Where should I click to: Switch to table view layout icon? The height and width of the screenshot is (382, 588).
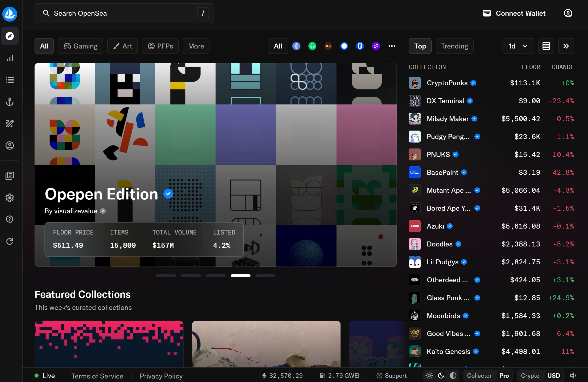tap(546, 46)
